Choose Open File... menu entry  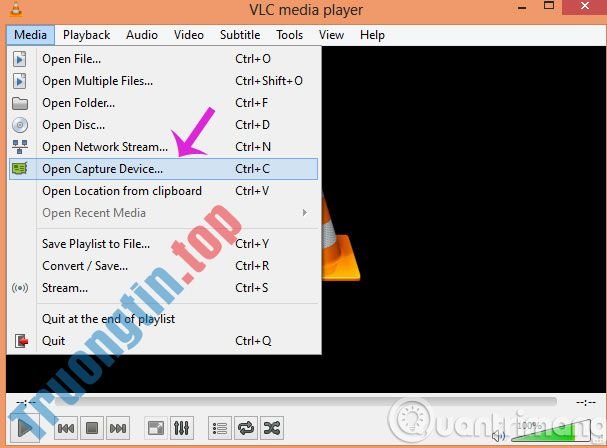click(x=163, y=59)
